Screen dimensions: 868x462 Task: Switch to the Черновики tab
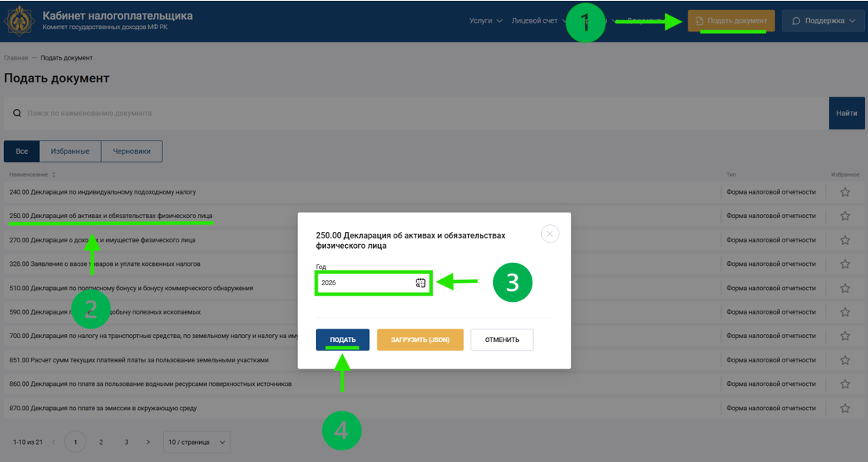click(131, 151)
